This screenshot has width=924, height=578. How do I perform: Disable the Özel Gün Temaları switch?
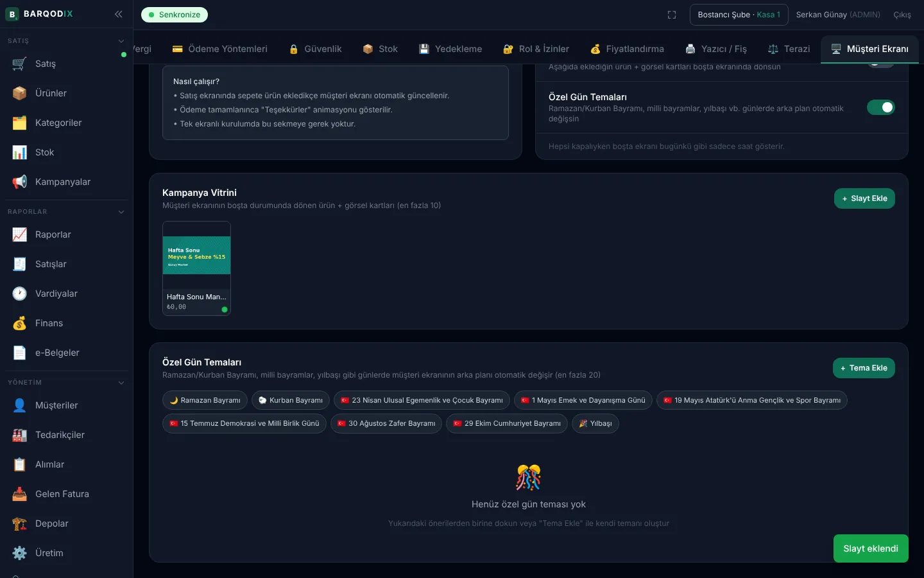[x=881, y=107]
